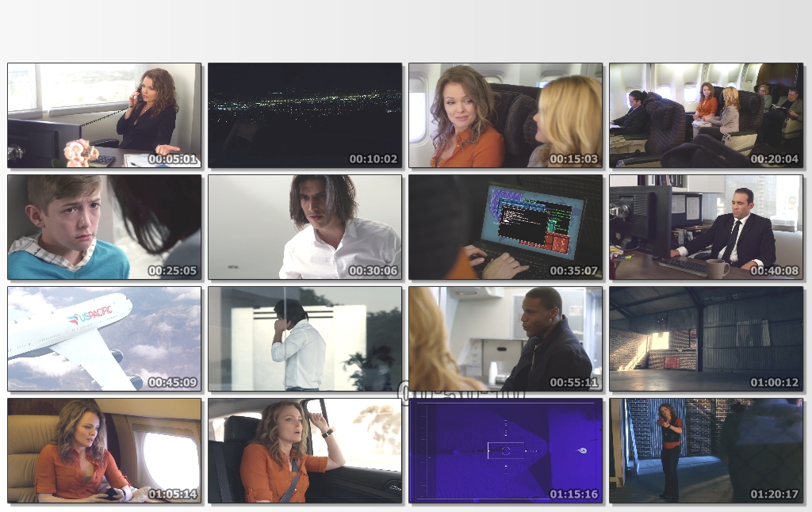Click the private jet frame at 01:05:14

pyautogui.click(x=105, y=450)
